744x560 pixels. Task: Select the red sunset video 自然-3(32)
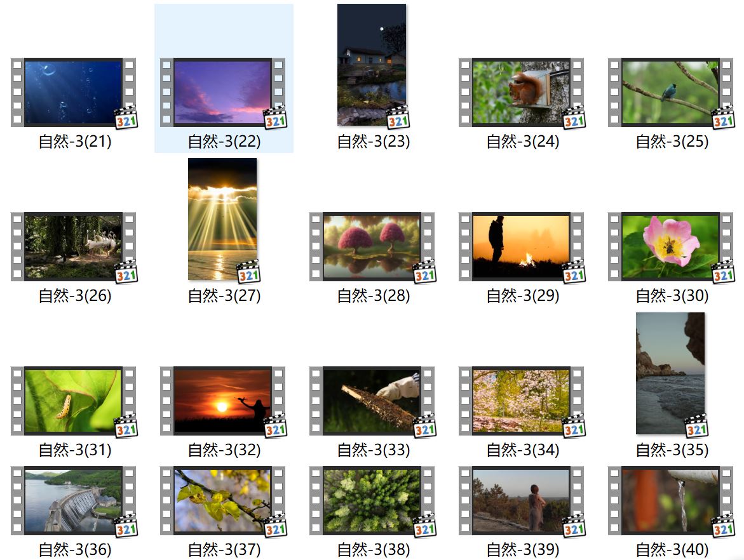pos(222,401)
